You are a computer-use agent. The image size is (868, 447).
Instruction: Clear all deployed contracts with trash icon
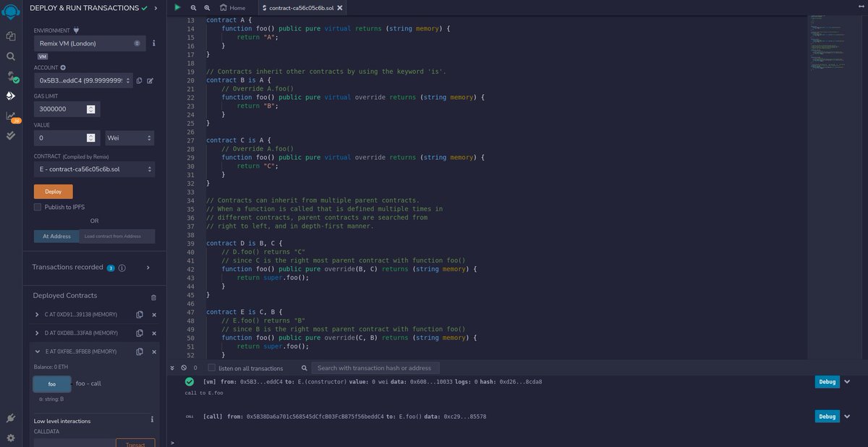[x=153, y=297]
